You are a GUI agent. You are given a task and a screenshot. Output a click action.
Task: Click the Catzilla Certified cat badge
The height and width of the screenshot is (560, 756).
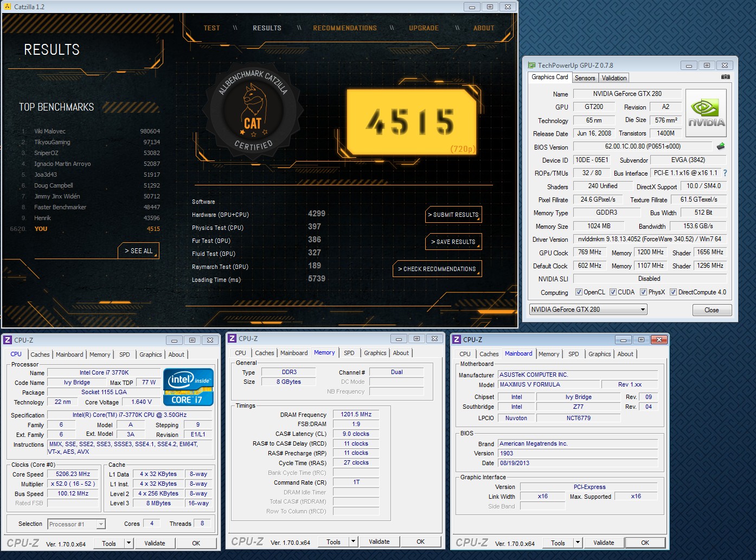(x=252, y=111)
